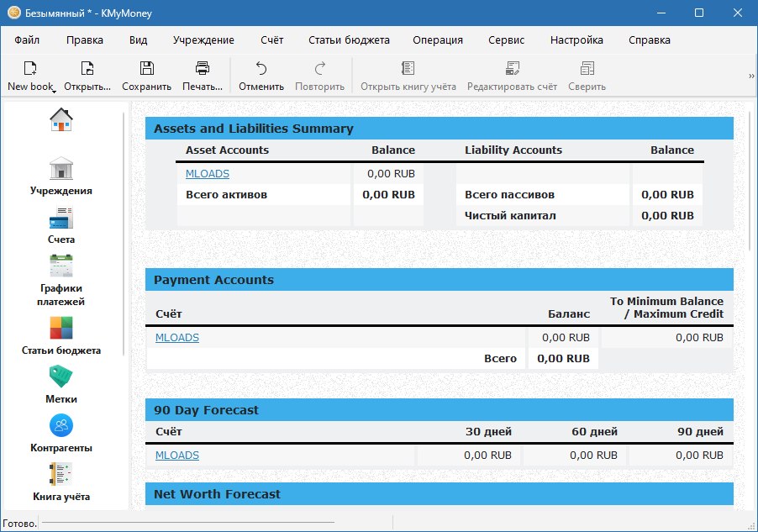
Task: Switch to Контрагенты (Payees) view
Action: point(61,432)
